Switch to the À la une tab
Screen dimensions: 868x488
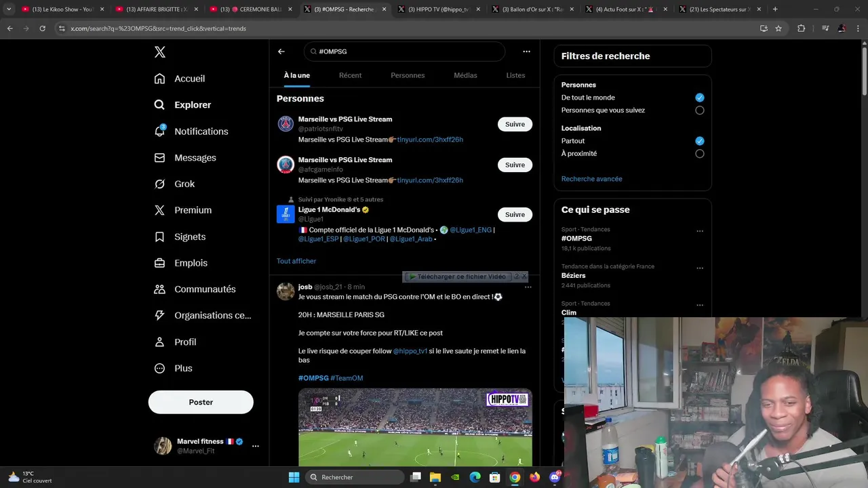tap(297, 75)
